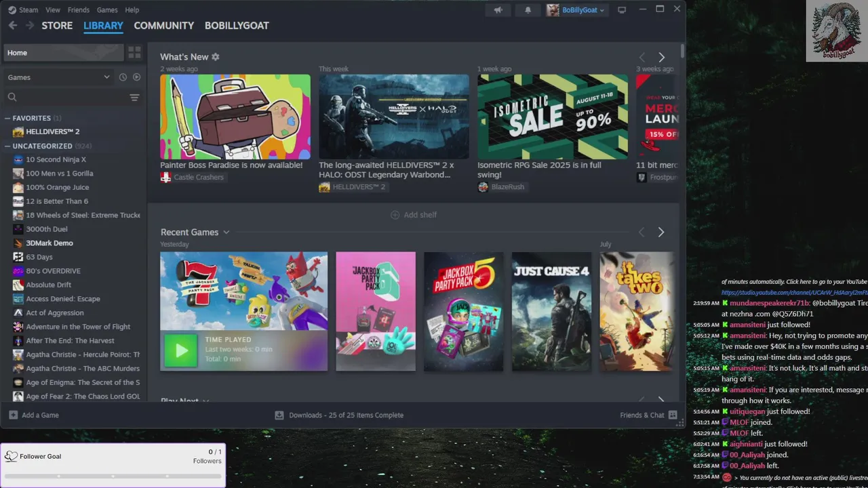Click the Add a Game link
Viewport: 868px width, 488px height.
point(40,415)
